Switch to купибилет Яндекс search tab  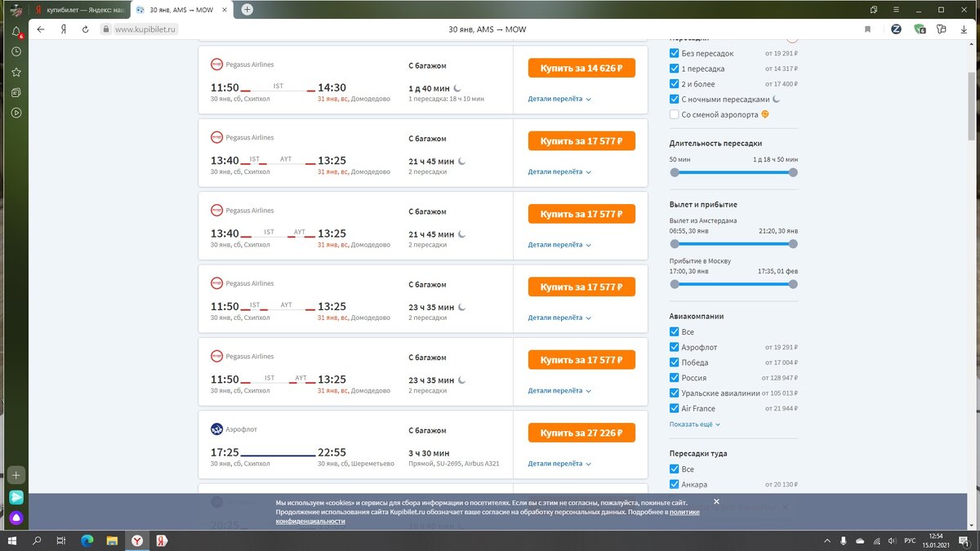pos(78,10)
